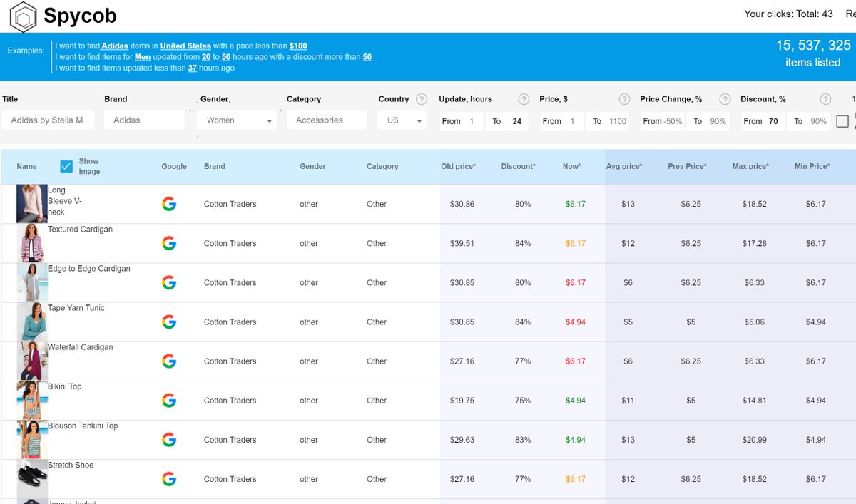Open the Tape Yarn Tunic thumbnail
Viewport: 856px width, 504px height.
click(x=31, y=322)
